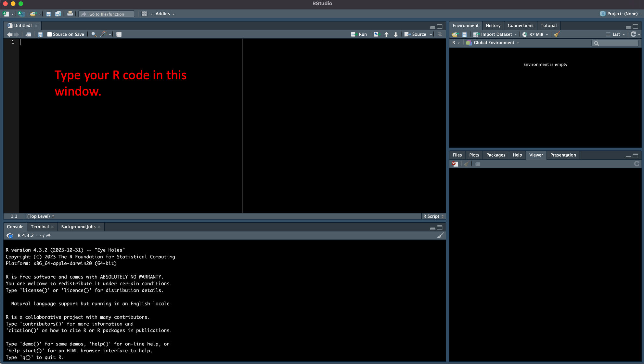Go back to previous source location

pyautogui.click(x=10, y=34)
